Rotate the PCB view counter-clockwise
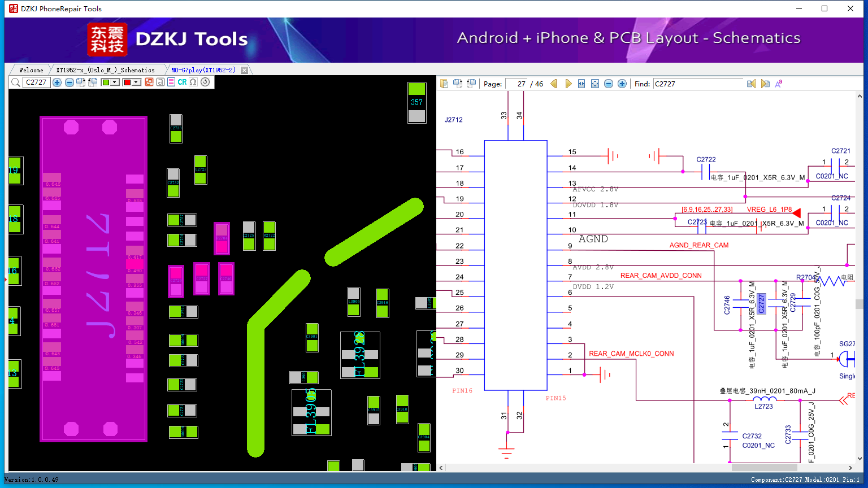The height and width of the screenshot is (488, 868). coord(93,82)
